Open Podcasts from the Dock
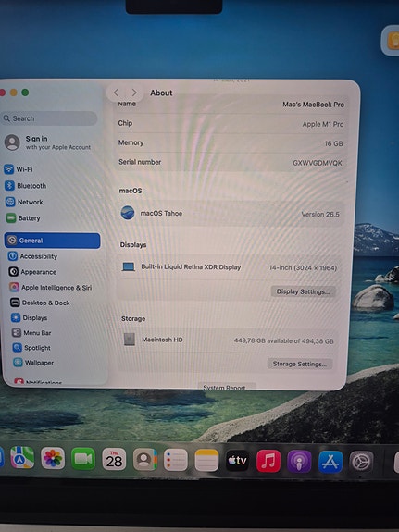 (x=299, y=461)
